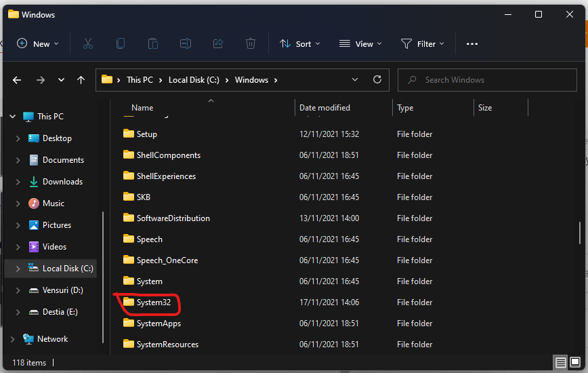Collapse the This PC tree node
588x373 pixels.
click(x=12, y=117)
